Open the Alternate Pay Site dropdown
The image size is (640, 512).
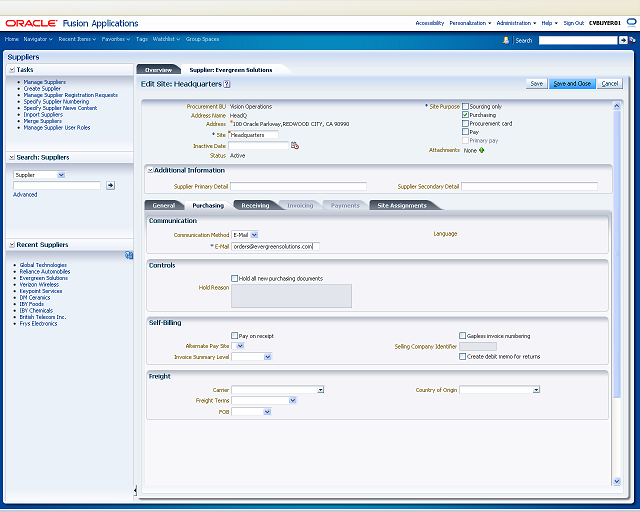click(x=238, y=346)
